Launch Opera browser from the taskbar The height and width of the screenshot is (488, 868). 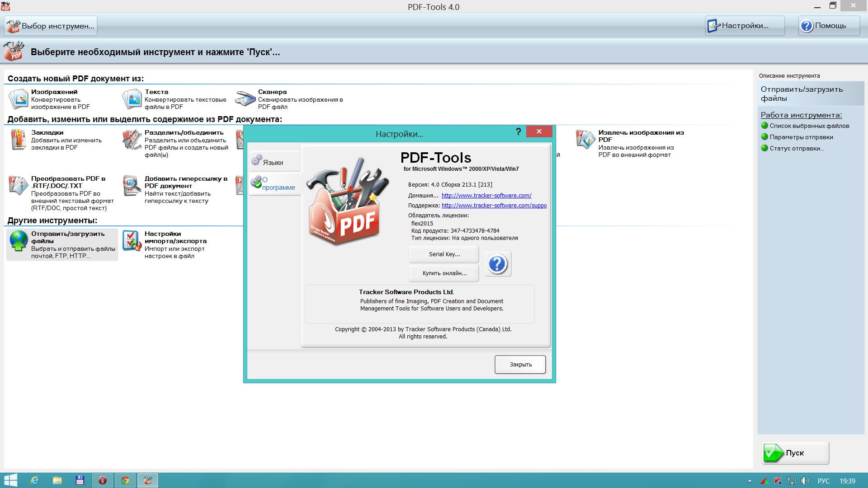click(x=103, y=480)
